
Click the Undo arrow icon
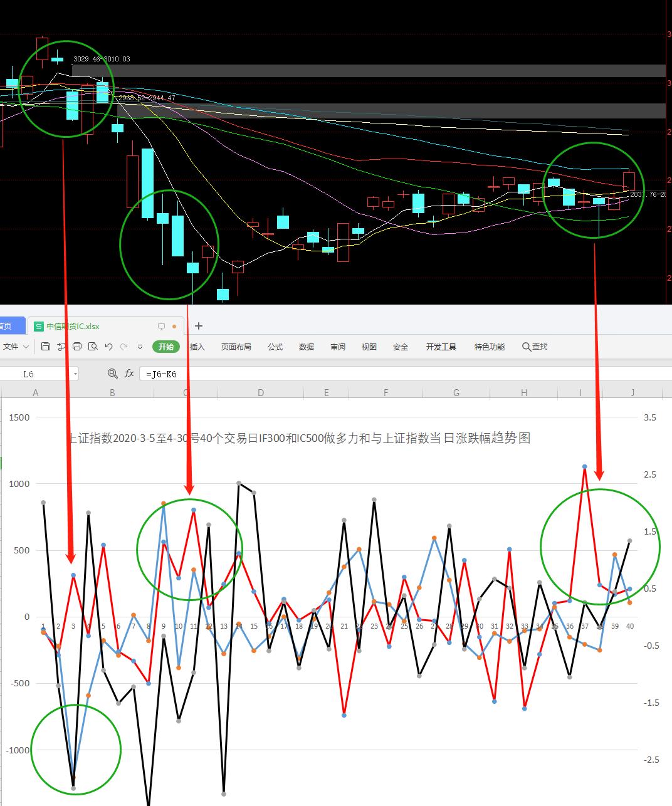click(108, 347)
